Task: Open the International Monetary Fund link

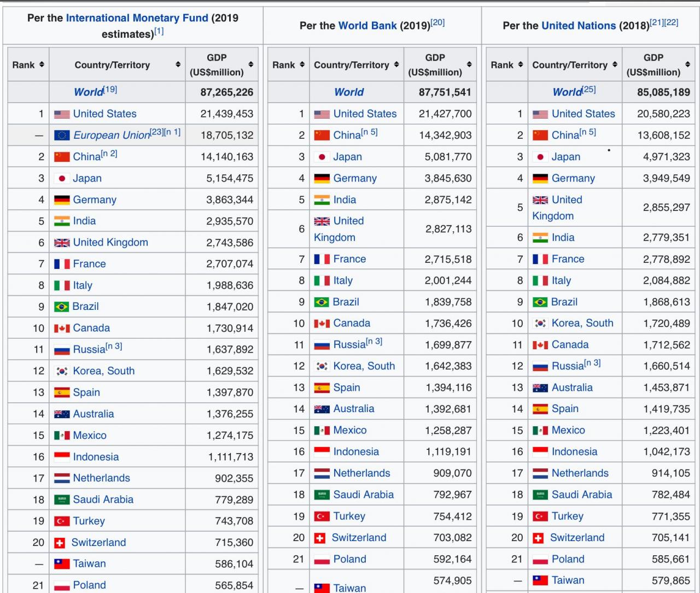Action: [x=137, y=18]
